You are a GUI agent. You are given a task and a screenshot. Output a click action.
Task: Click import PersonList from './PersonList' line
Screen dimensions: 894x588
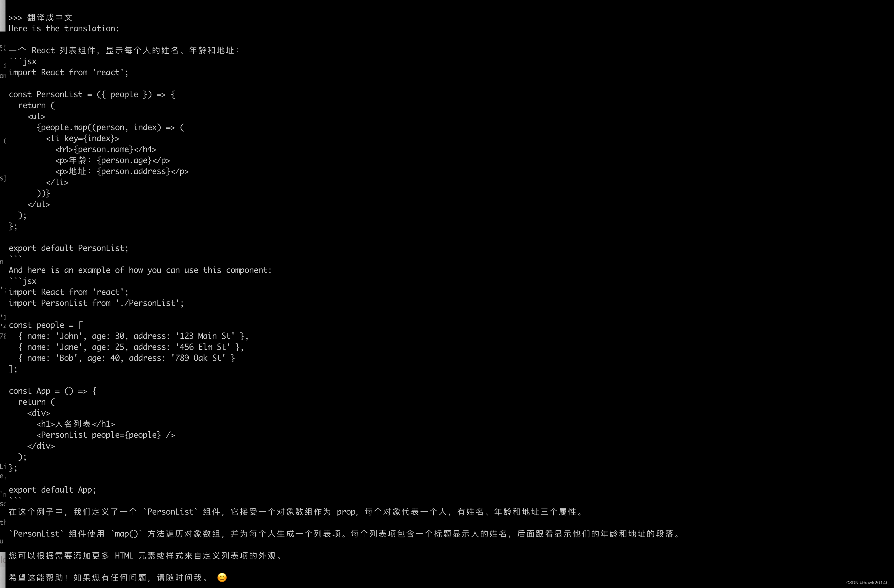(96, 303)
